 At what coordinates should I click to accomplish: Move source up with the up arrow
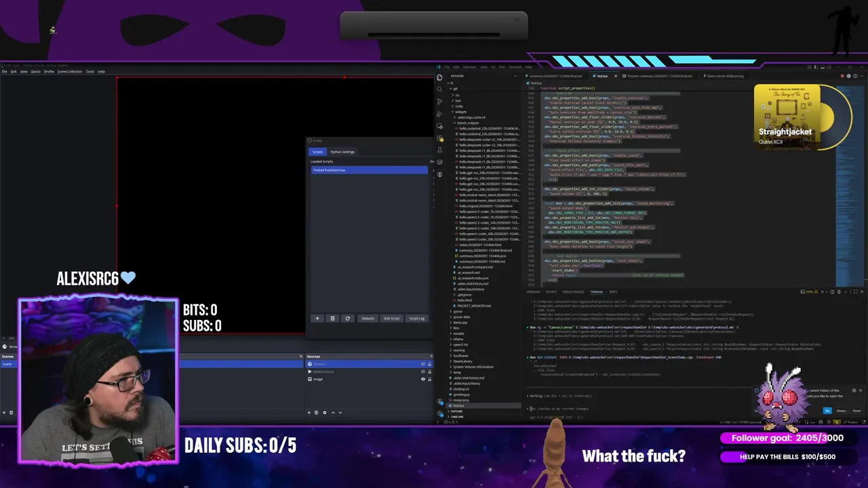332,412
